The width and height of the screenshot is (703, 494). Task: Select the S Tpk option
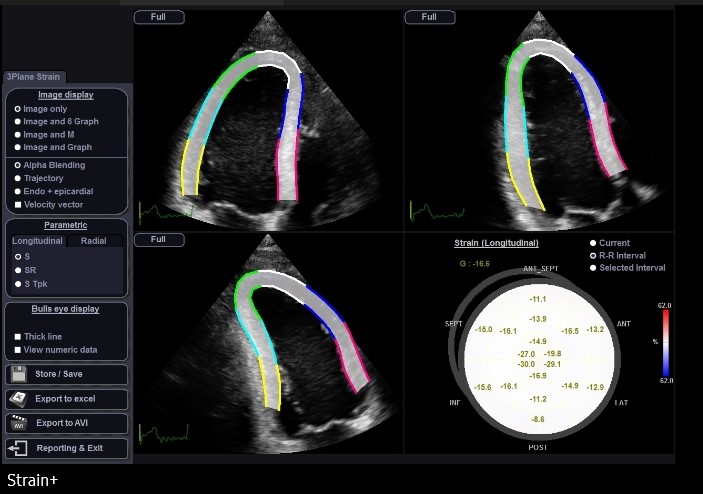tap(18, 284)
